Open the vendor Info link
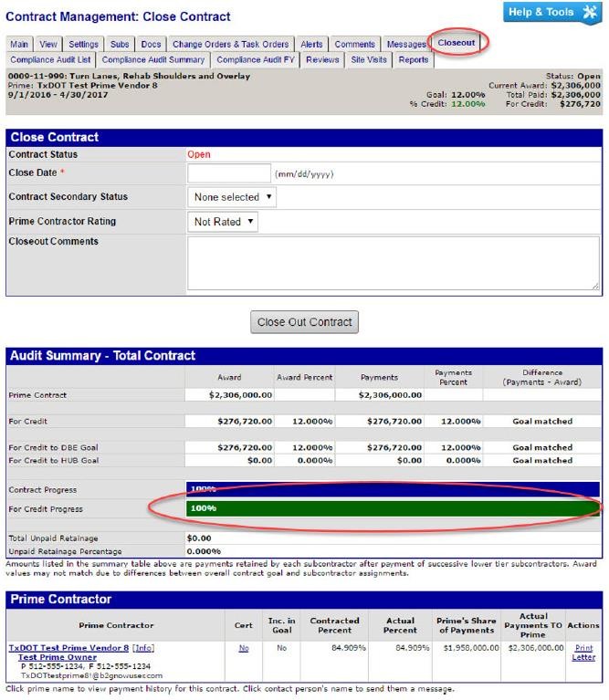This screenshot has height=700, width=609. pyautogui.click(x=143, y=647)
